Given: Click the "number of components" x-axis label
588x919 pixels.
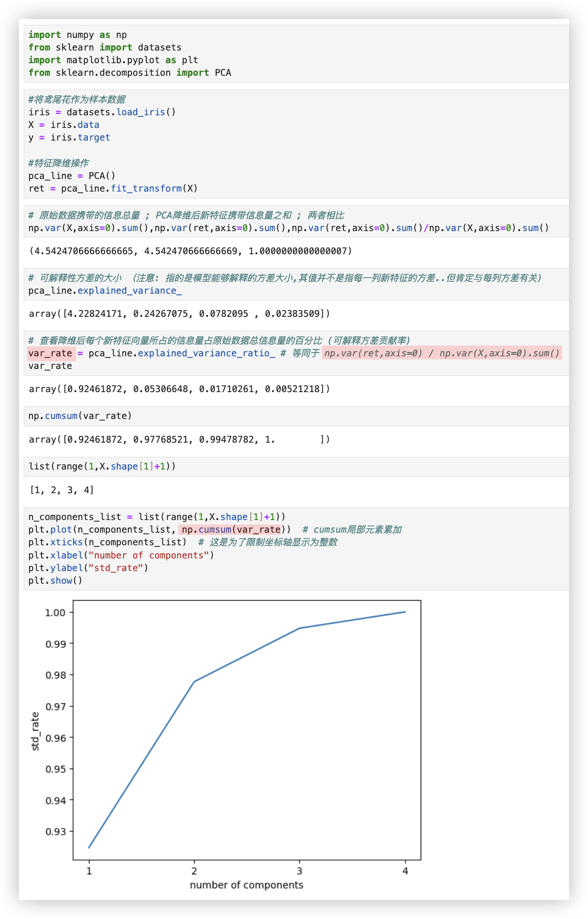Looking at the screenshot, I should point(246,885).
